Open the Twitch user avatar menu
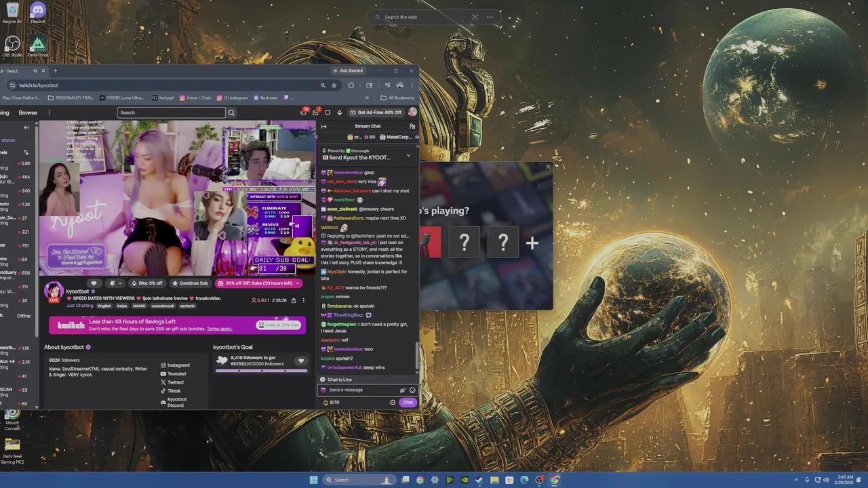 click(412, 113)
